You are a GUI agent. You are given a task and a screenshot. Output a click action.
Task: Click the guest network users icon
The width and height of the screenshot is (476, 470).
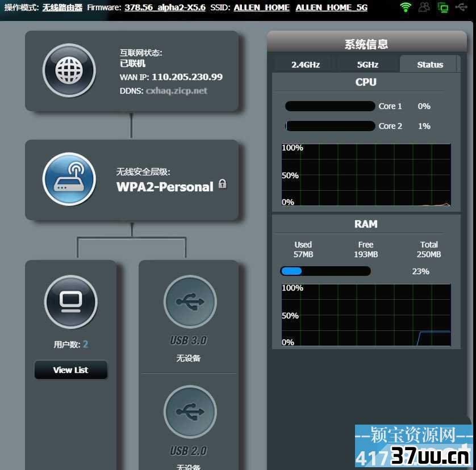click(424, 7)
